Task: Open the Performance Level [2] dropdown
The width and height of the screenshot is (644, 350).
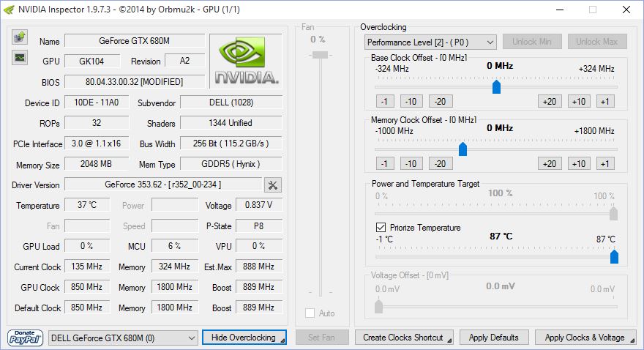Action: 430,42
